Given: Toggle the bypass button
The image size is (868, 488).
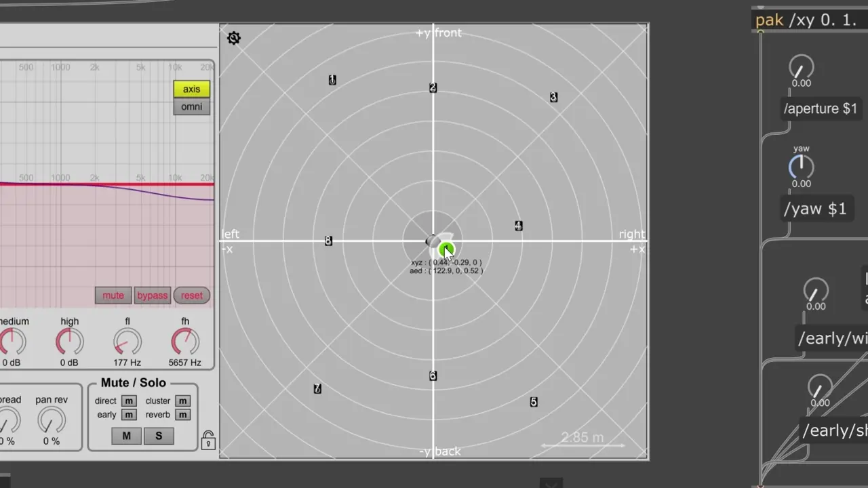Looking at the screenshot, I should coord(152,296).
